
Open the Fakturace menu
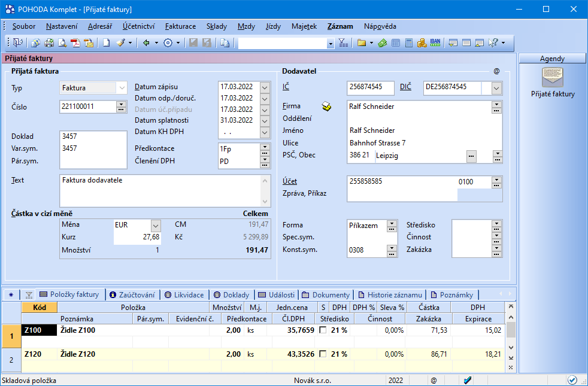pyautogui.click(x=180, y=26)
